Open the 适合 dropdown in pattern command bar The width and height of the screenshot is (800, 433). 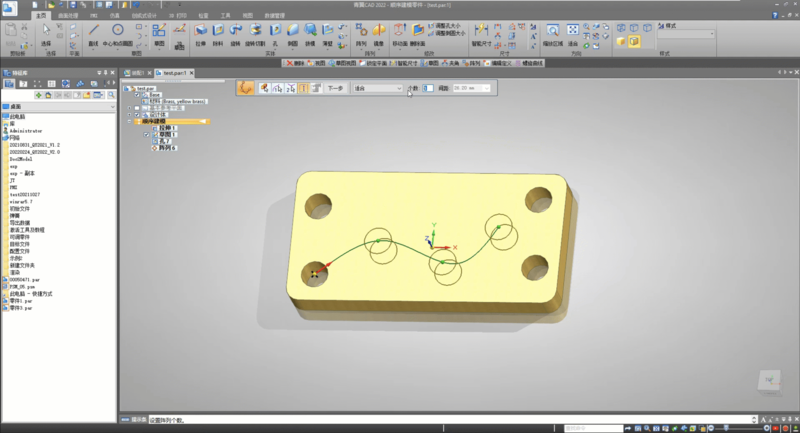point(400,88)
